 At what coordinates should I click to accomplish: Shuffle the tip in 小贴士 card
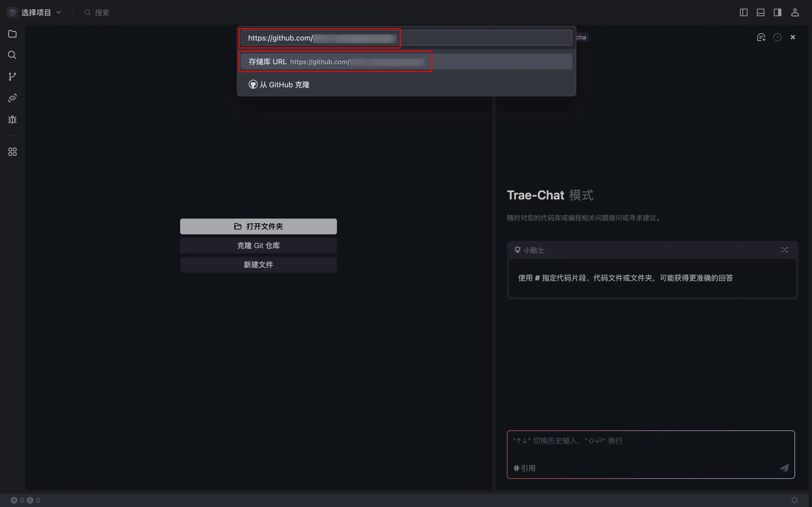pyautogui.click(x=784, y=250)
